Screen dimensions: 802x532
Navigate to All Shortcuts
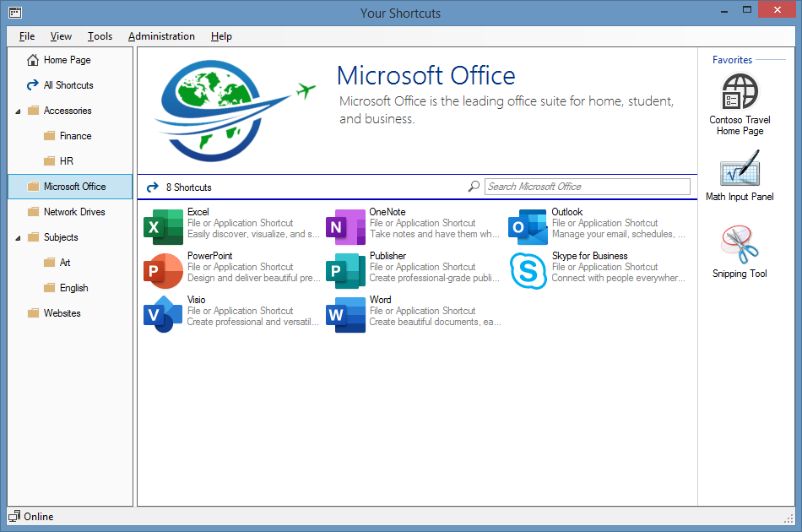point(65,84)
